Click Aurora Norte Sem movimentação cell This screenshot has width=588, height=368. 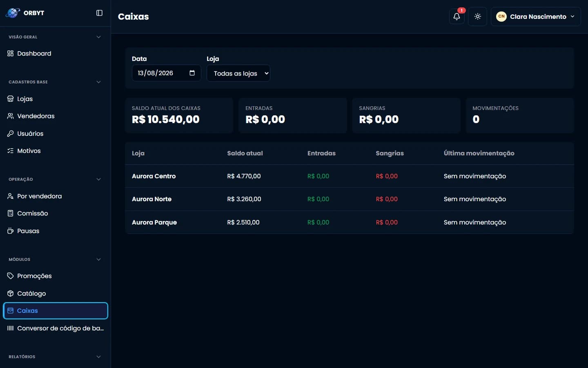[x=475, y=199]
